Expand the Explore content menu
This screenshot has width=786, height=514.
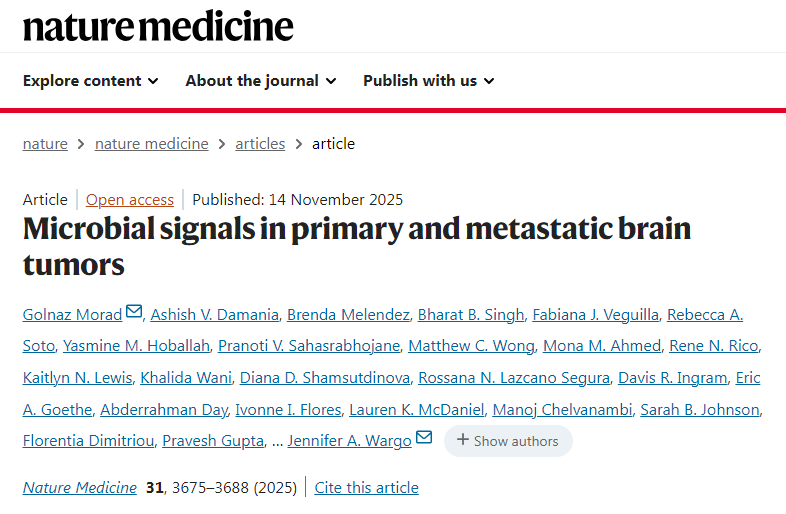coord(90,80)
